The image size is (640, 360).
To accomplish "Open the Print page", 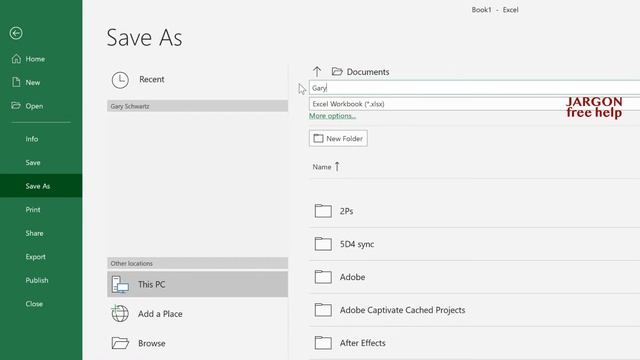I will click(x=33, y=210).
